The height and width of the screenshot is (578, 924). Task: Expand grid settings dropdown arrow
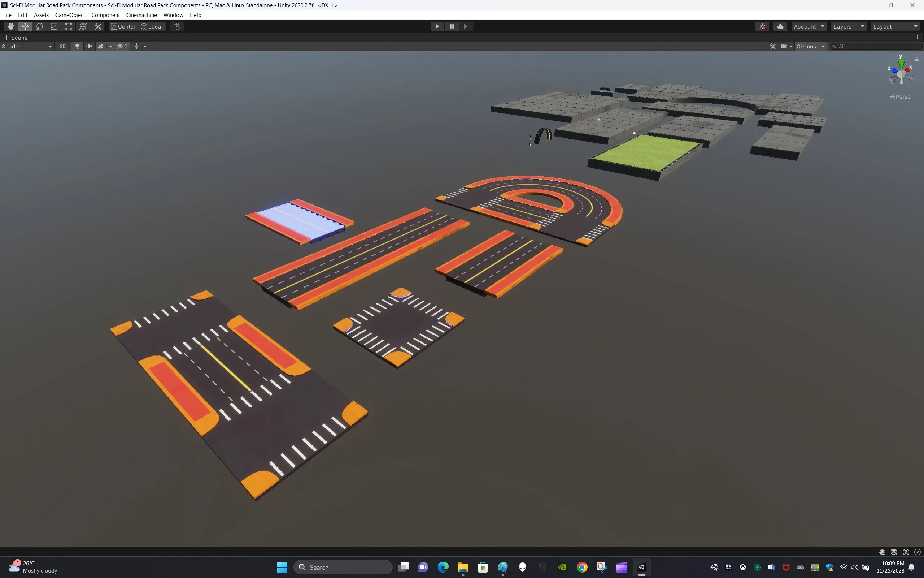(x=145, y=46)
